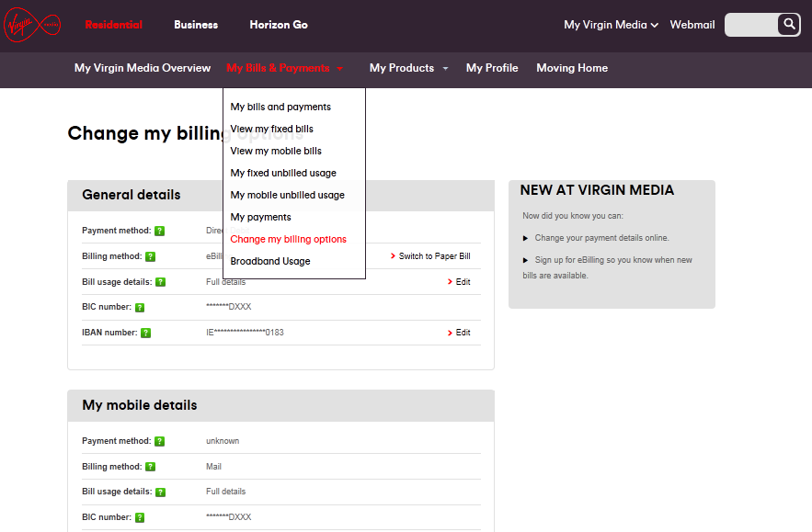The width and height of the screenshot is (812, 532).
Task: Open help icon for General Billing method
Action: point(150,256)
